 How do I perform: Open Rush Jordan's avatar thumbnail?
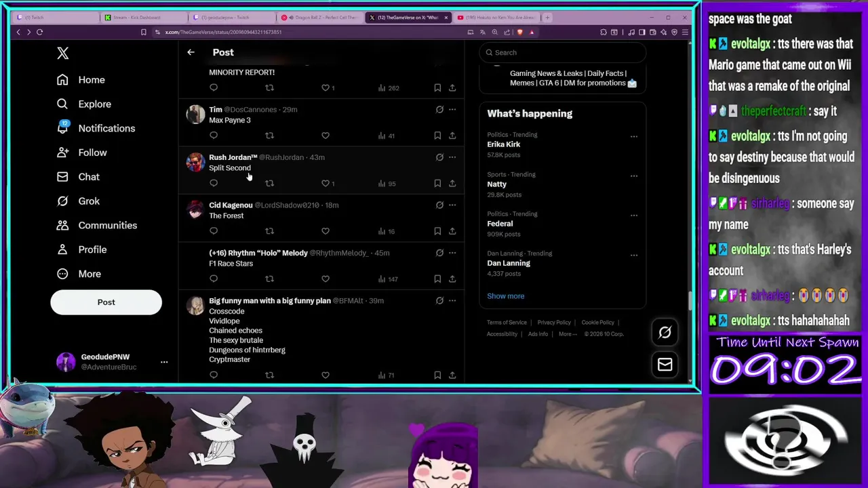(x=195, y=163)
